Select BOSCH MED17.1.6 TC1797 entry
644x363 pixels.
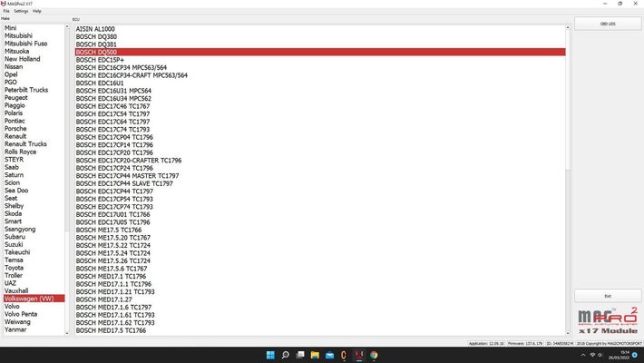[x=320, y=307]
